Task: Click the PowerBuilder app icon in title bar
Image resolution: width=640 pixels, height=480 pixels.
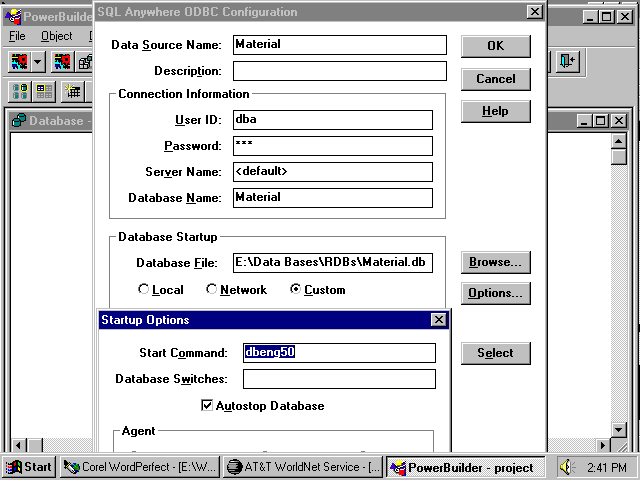Action: click(13, 16)
